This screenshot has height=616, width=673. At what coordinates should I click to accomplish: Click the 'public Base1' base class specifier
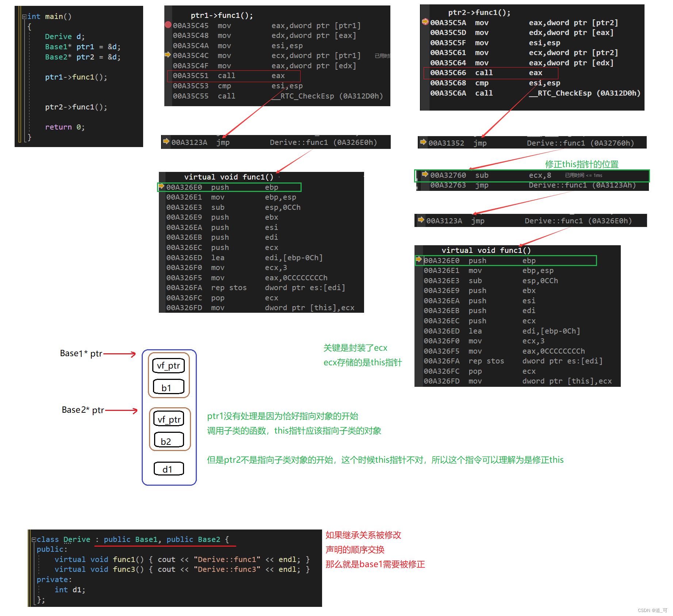point(130,539)
